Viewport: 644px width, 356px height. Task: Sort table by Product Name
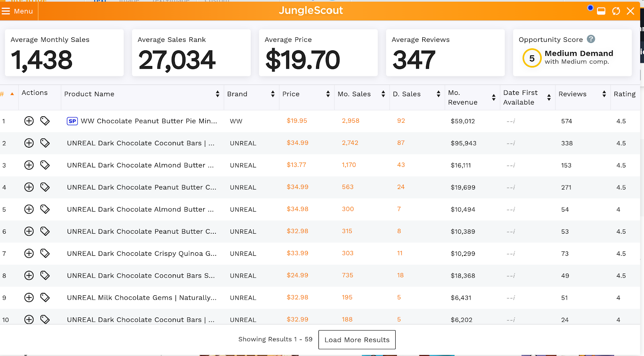[217, 94]
